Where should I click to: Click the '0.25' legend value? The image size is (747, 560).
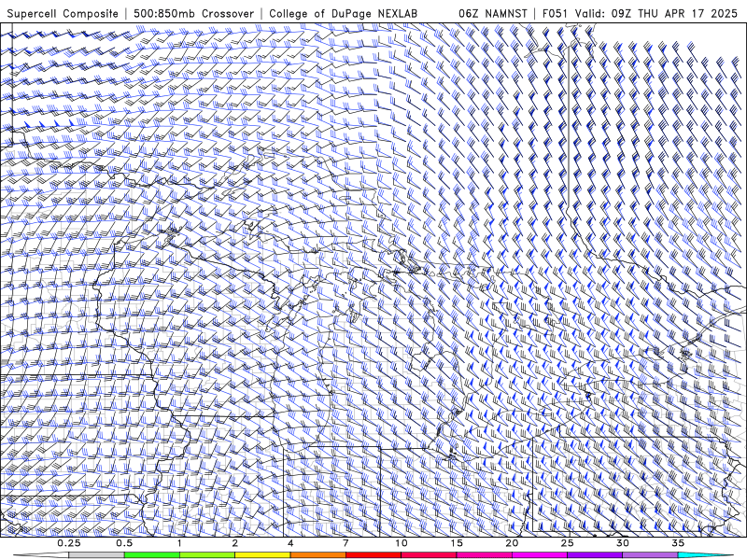(69, 543)
